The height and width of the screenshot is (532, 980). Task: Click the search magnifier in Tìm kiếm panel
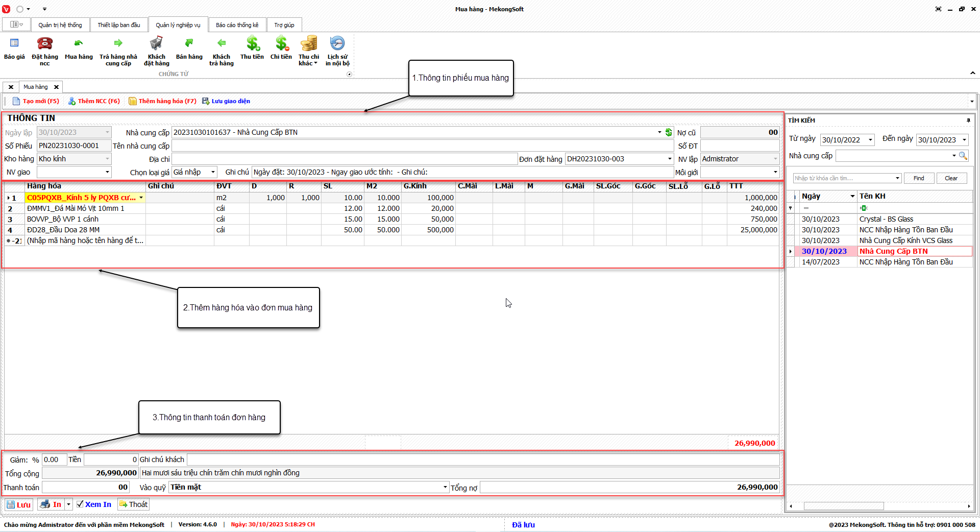tap(963, 156)
